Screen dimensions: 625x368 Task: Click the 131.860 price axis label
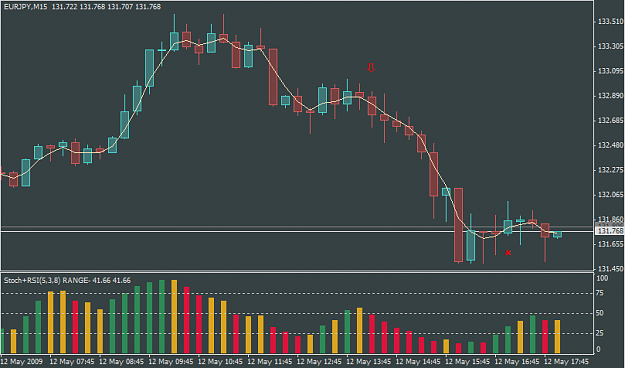click(x=610, y=220)
